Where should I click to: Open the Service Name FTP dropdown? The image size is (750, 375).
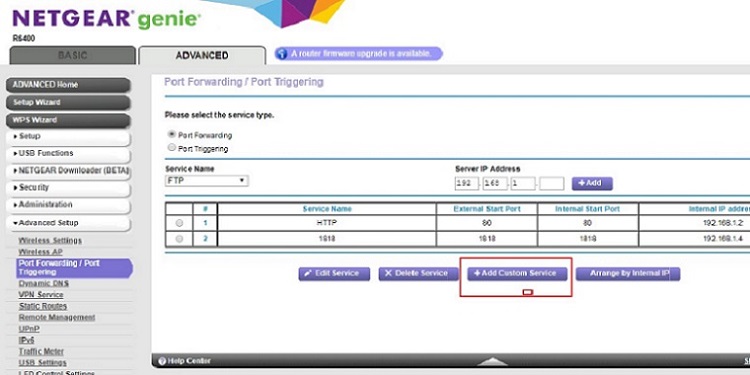click(x=207, y=181)
